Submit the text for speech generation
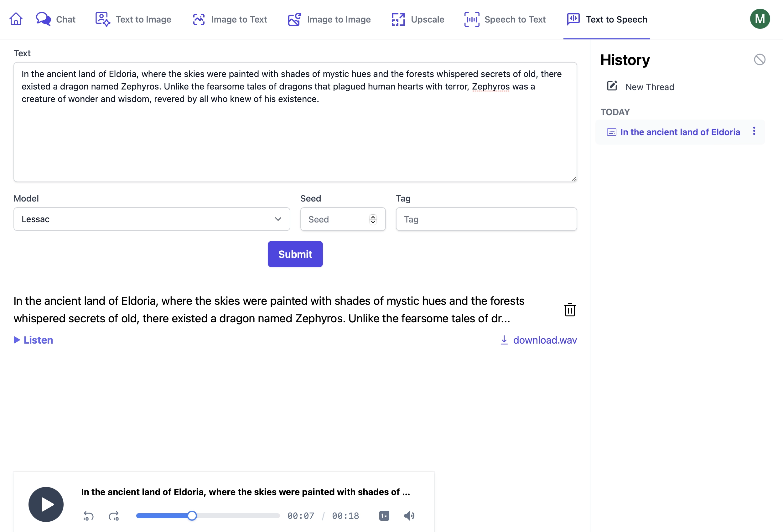The image size is (783, 532). click(x=295, y=254)
